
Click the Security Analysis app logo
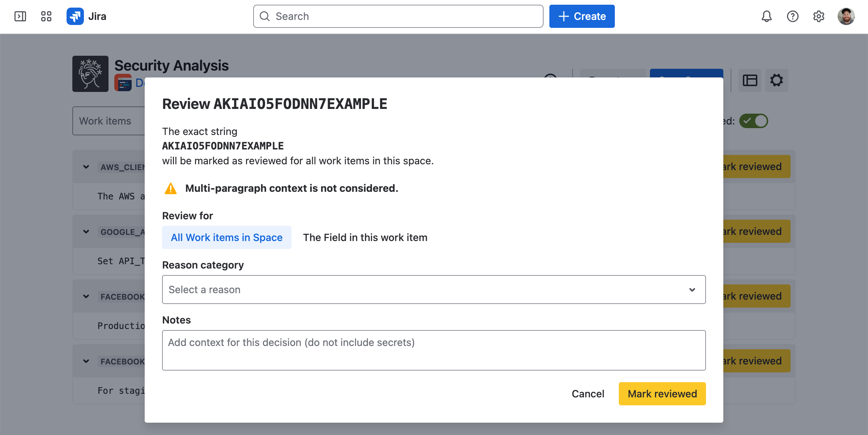pyautogui.click(x=90, y=74)
